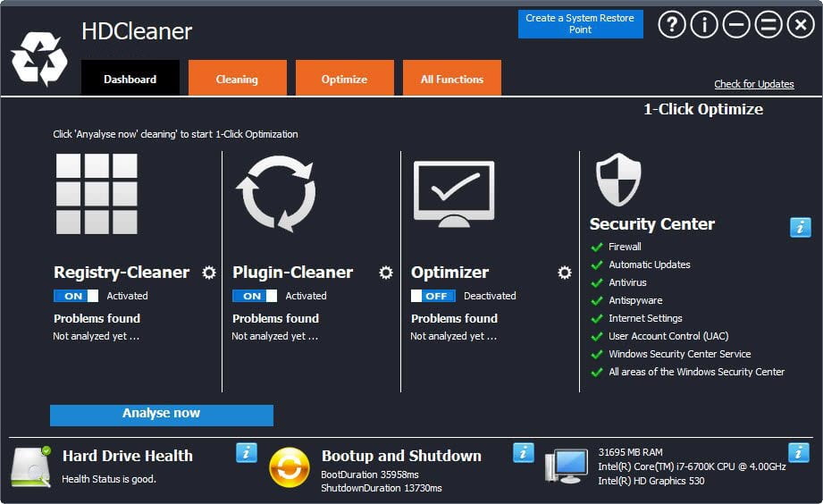
Task: Click the Check for Updates link
Action: click(x=753, y=84)
